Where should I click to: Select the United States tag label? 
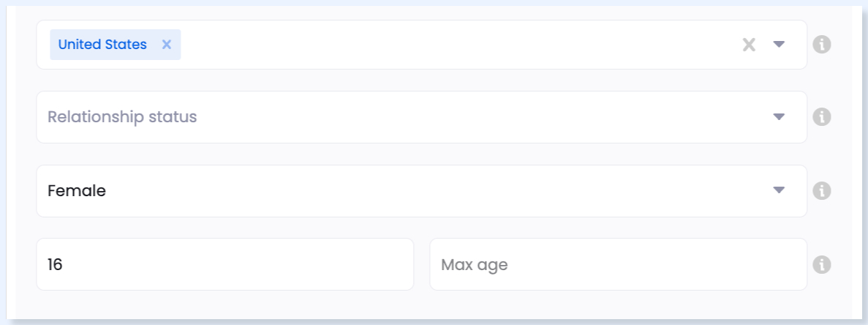point(102,45)
